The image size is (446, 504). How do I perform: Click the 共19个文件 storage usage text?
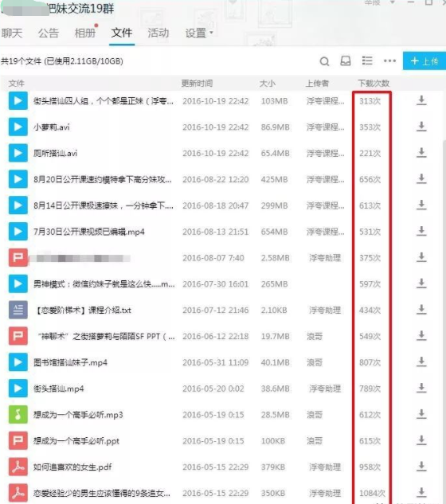(62, 61)
